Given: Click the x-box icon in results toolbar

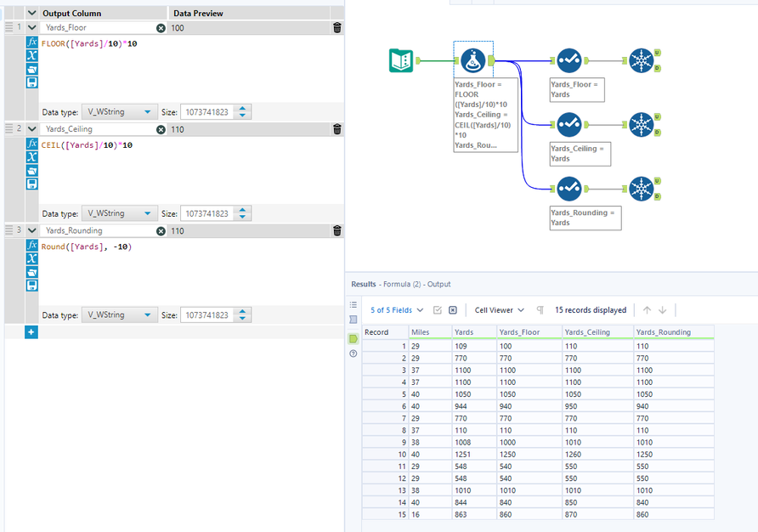Looking at the screenshot, I should pos(453,310).
